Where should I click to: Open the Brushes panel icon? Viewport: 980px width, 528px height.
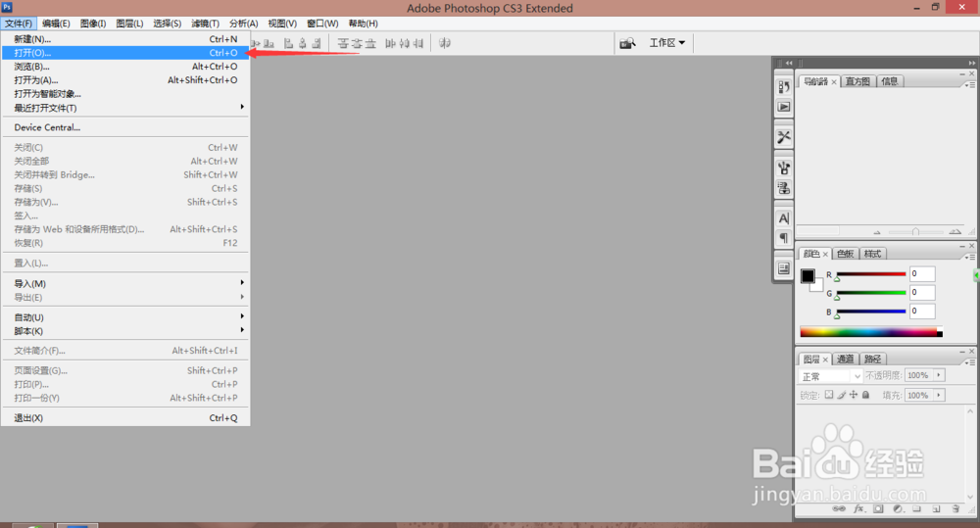pos(784,168)
